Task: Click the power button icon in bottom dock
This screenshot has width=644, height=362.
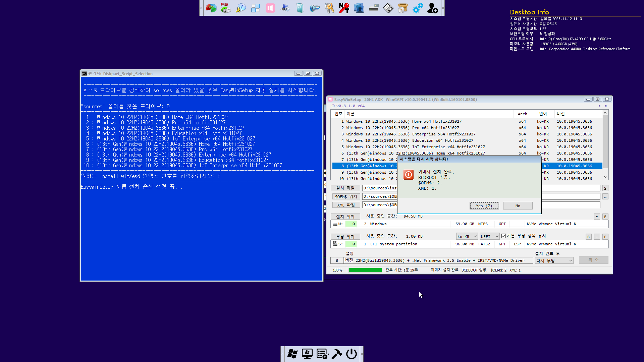Action: [x=352, y=354]
